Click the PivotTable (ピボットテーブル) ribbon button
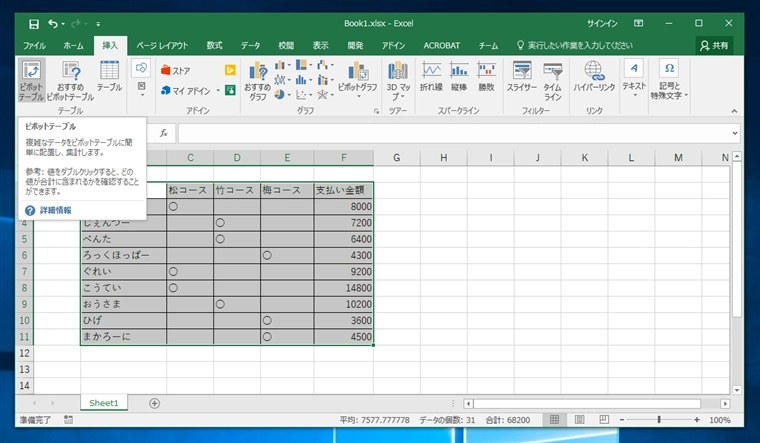This screenshot has height=443, width=760. point(32,80)
